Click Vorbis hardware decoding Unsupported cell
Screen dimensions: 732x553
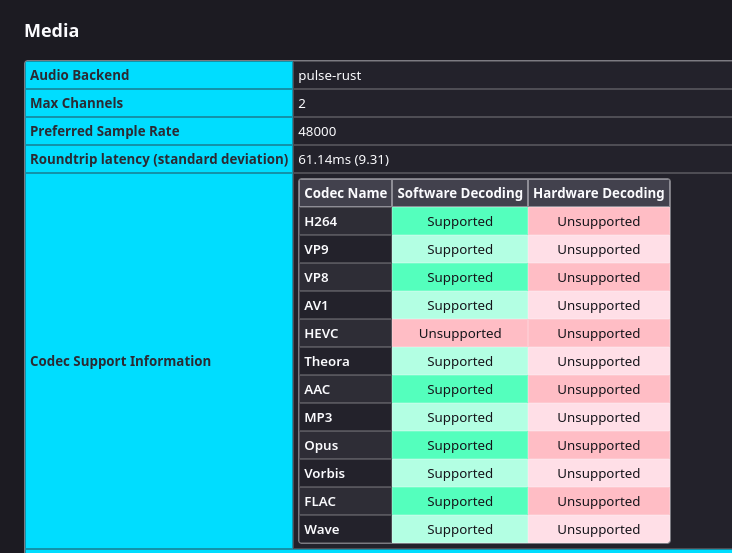[599, 473]
